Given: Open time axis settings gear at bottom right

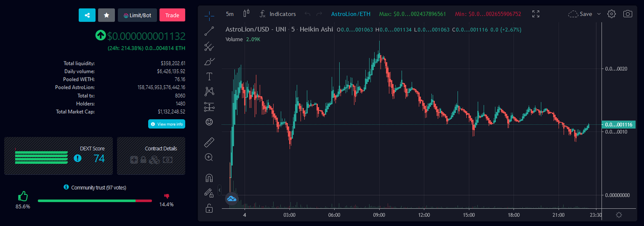Looking at the screenshot, I should click(619, 215).
